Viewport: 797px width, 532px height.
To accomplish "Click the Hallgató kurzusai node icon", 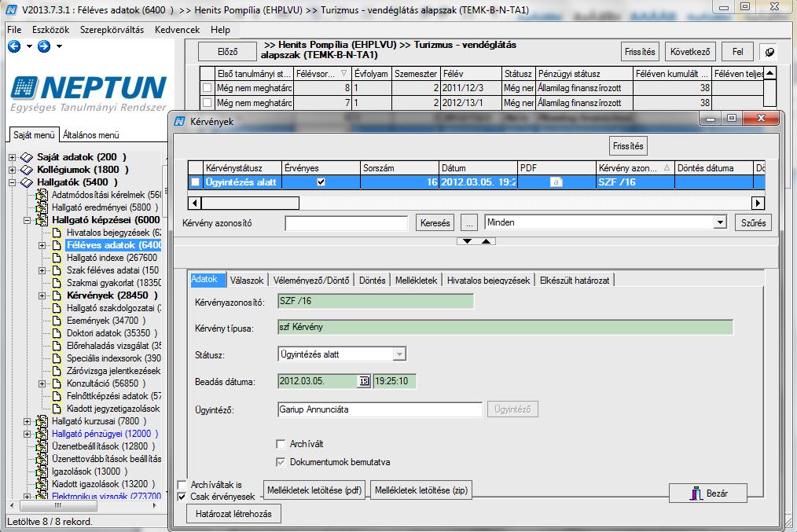I will [x=42, y=421].
